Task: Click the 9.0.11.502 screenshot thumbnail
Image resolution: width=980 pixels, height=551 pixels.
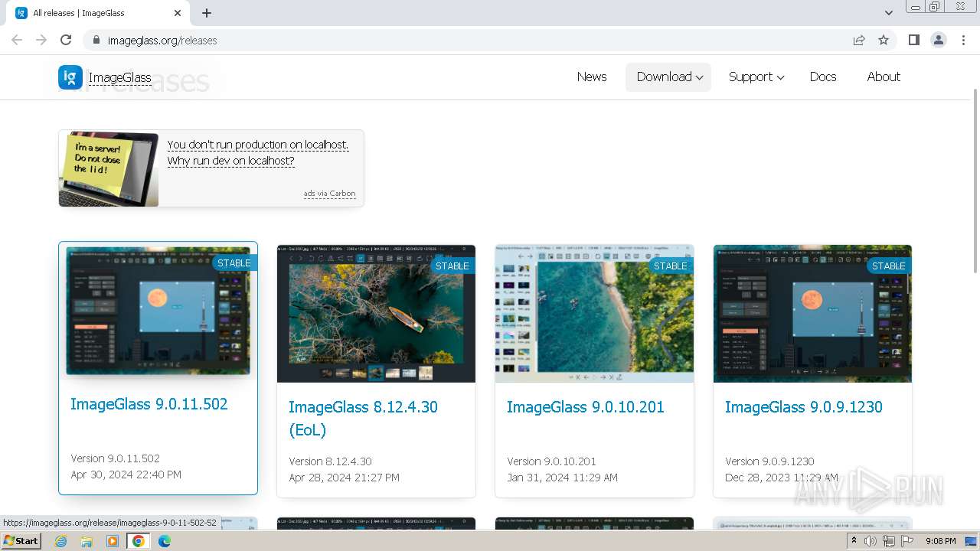Action: [x=158, y=311]
